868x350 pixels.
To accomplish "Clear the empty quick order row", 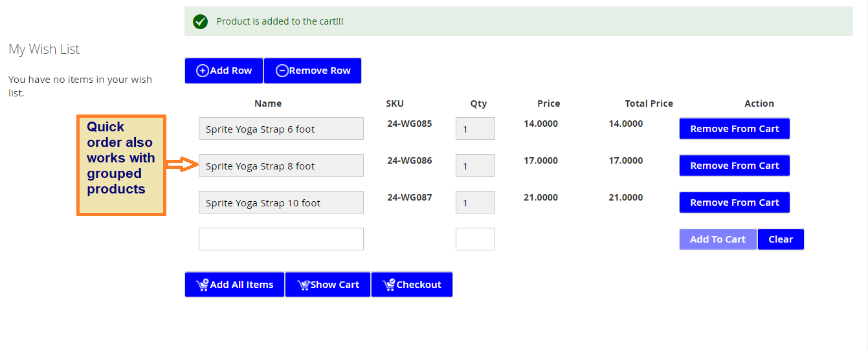I will coord(781,239).
